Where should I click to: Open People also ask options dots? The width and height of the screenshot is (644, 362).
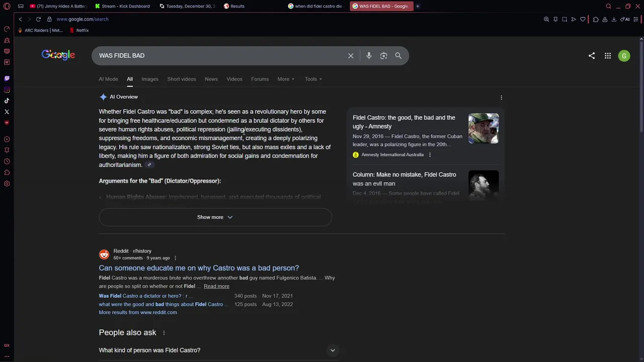point(164,333)
